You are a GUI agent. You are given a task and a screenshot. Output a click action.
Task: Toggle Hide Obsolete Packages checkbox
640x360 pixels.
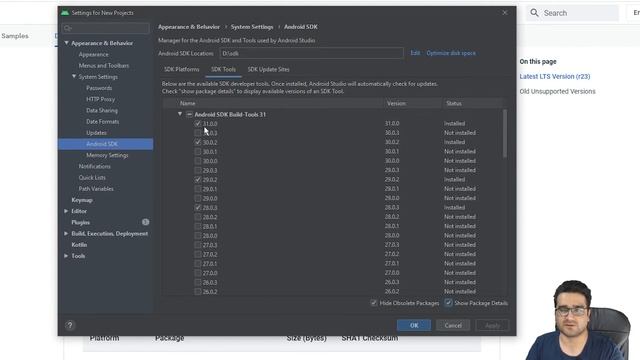point(373,303)
